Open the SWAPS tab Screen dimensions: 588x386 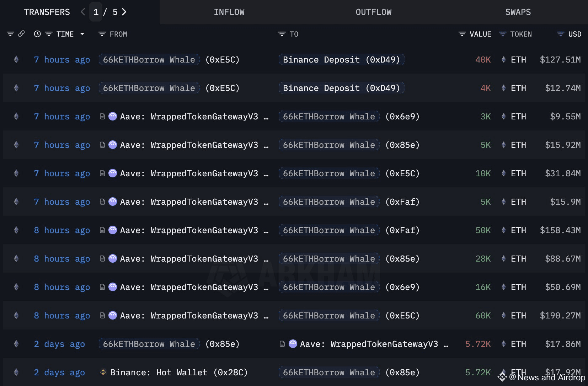point(518,12)
